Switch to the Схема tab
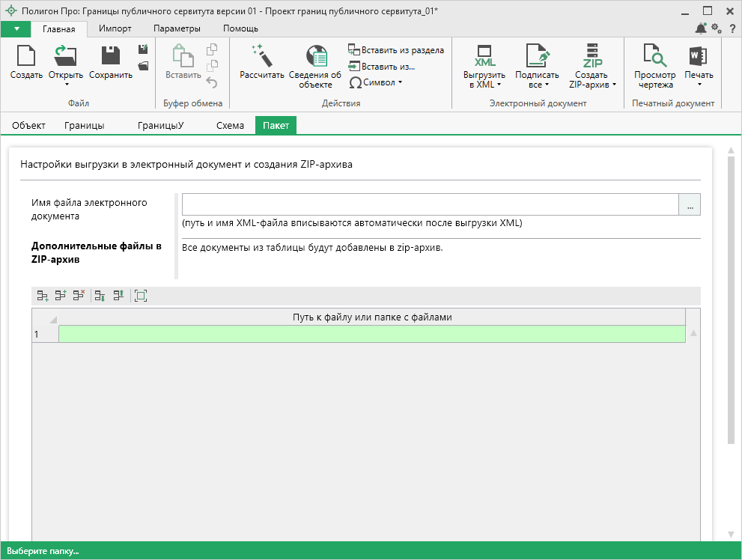Viewport: 742px width, 560px height. point(230,125)
